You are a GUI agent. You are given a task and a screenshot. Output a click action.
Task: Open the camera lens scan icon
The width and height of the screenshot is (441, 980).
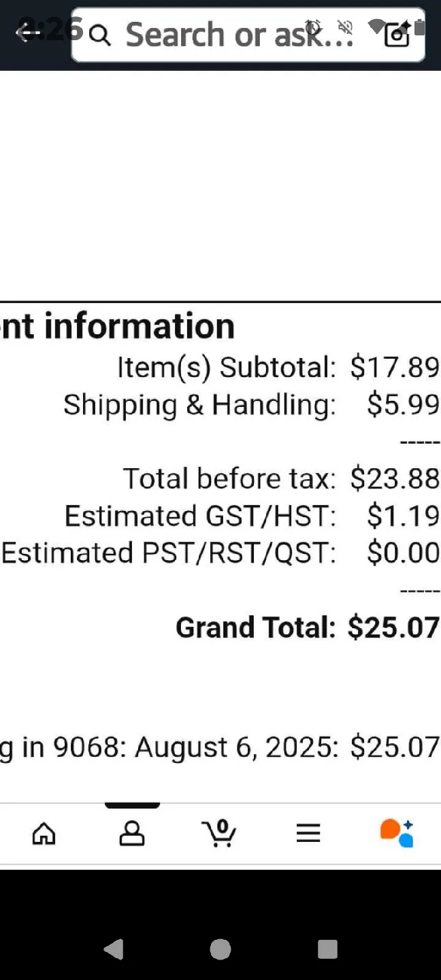pyautogui.click(x=397, y=34)
